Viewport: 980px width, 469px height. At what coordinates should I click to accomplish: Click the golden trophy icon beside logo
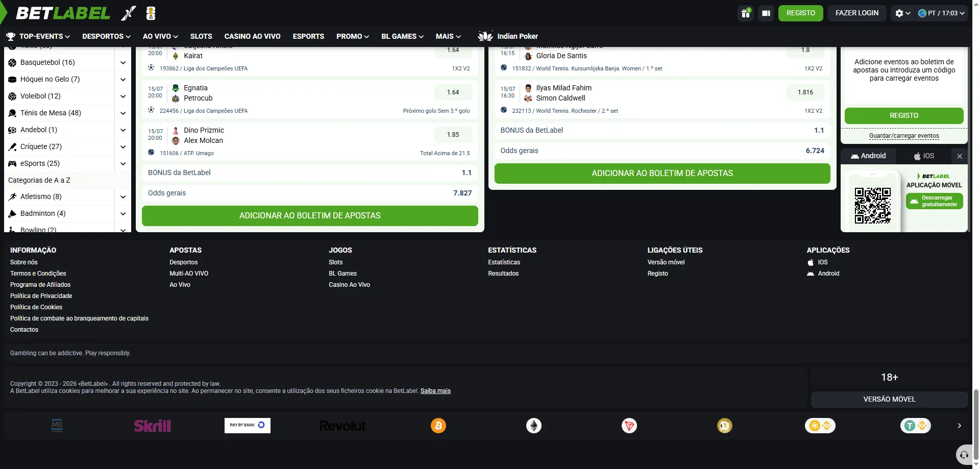(151, 13)
